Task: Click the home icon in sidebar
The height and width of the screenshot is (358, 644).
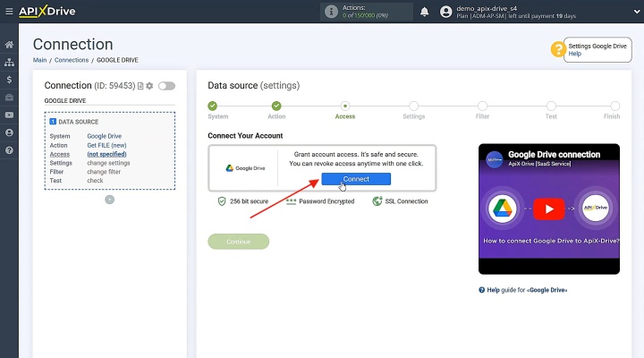Action: (x=9, y=45)
